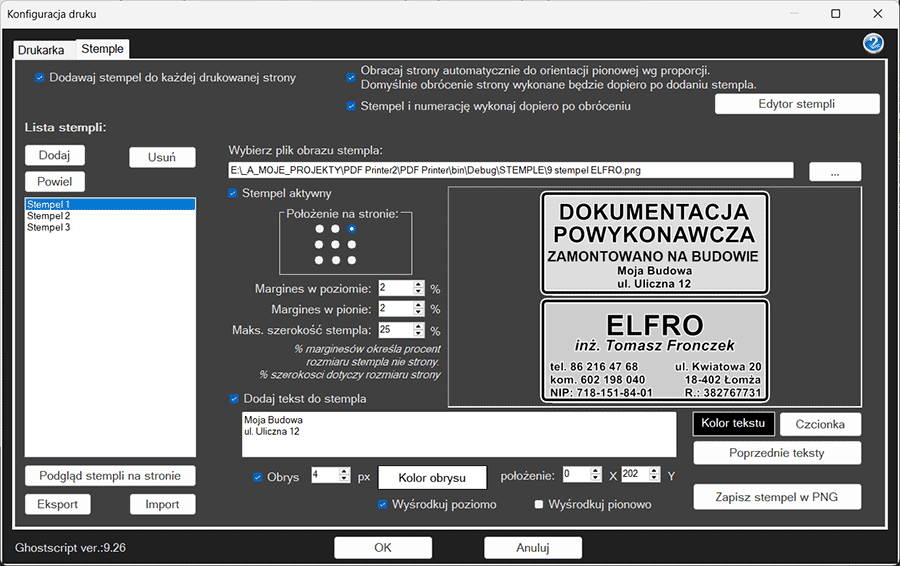Select the center position radio dot
This screenshot has height=566, width=900.
[x=335, y=244]
